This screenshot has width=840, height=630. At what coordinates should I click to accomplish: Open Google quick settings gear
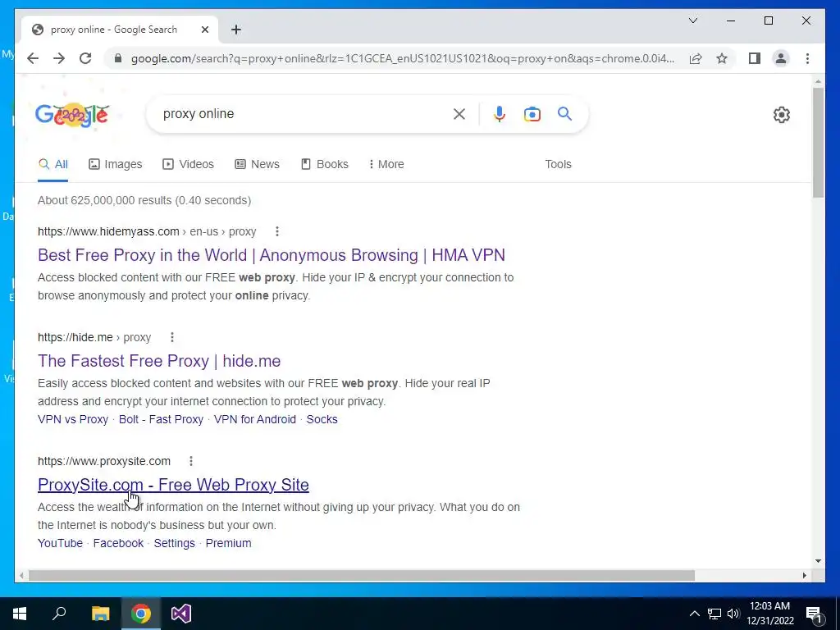tap(782, 115)
